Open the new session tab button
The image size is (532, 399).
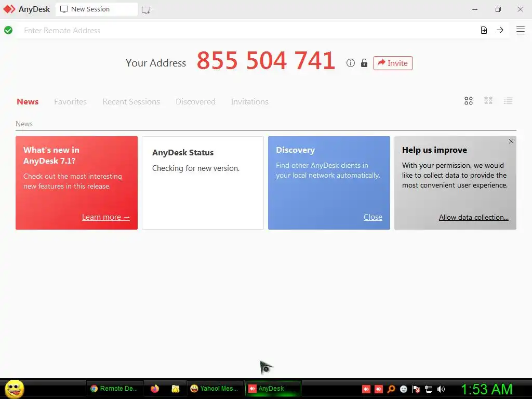146,10
